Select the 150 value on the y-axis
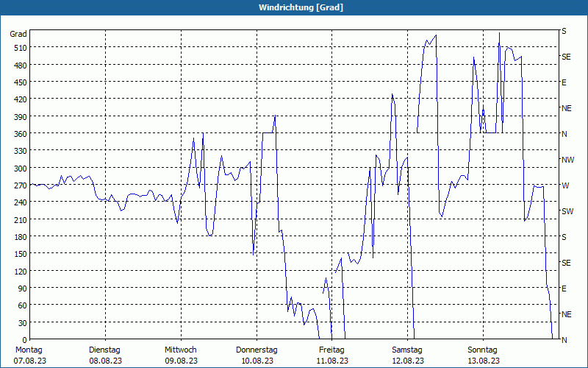The width and height of the screenshot is (588, 368). (x=21, y=254)
